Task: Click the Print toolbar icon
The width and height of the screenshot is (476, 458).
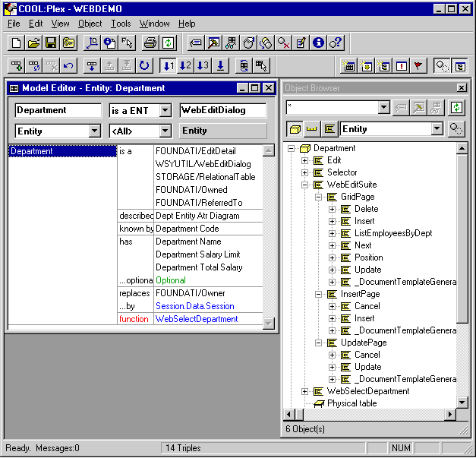Action: tap(150, 43)
